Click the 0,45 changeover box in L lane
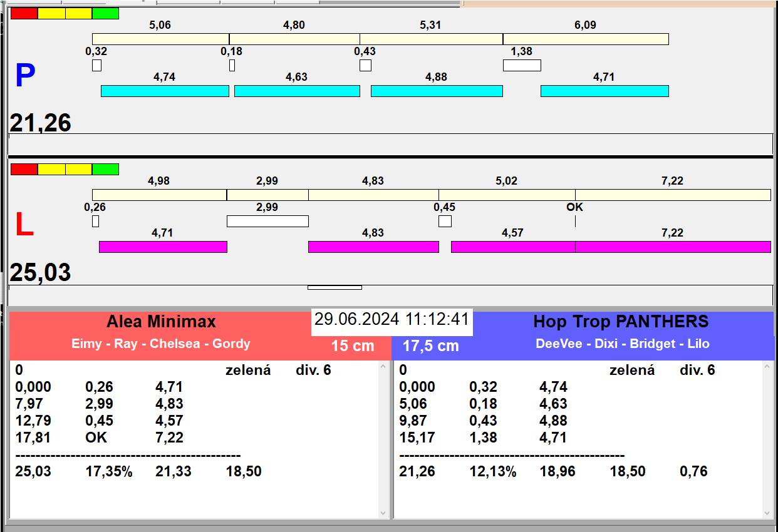This screenshot has width=778, height=532. 445,221
